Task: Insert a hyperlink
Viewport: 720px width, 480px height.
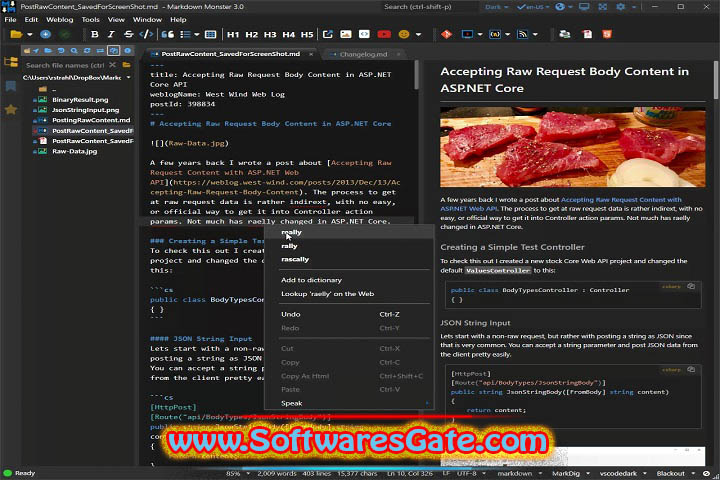Action: click(x=327, y=34)
